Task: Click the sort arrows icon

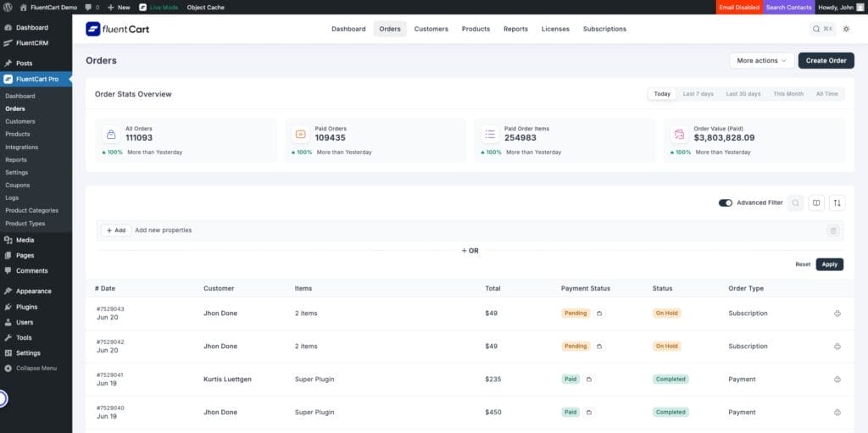Action: pos(837,203)
